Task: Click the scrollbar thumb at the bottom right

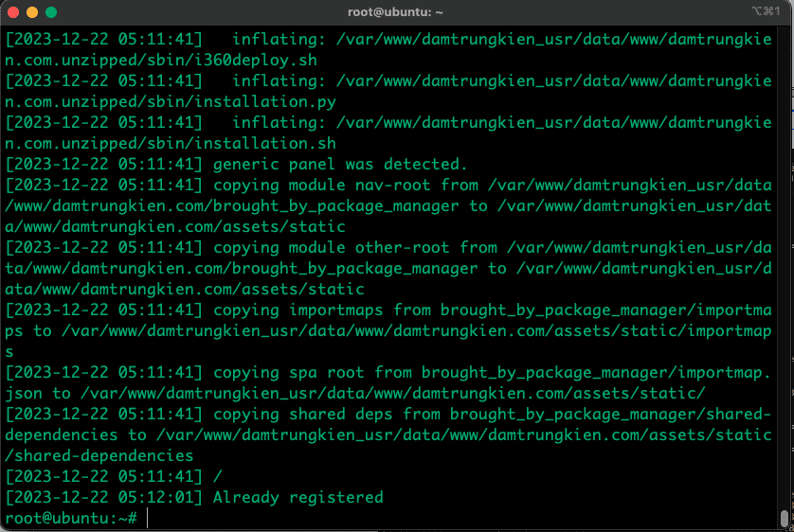Action: (785, 518)
